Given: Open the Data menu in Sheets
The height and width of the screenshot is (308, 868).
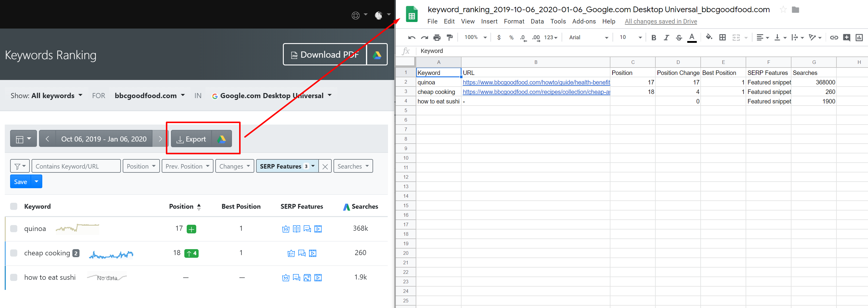Looking at the screenshot, I should pyautogui.click(x=537, y=21).
